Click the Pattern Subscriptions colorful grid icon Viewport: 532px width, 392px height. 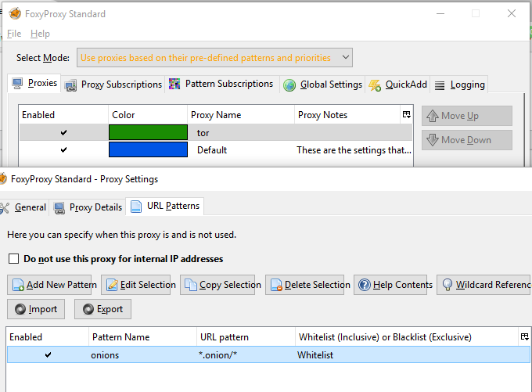coord(174,84)
